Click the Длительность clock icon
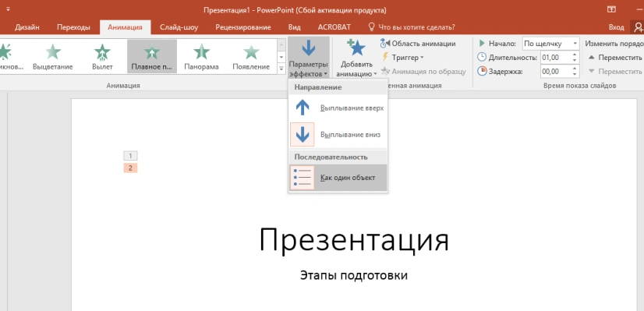This screenshot has width=644, height=311. pyautogui.click(x=482, y=57)
